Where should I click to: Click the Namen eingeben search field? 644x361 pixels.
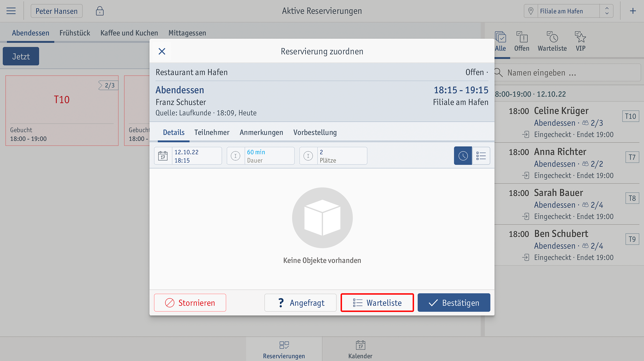point(567,73)
